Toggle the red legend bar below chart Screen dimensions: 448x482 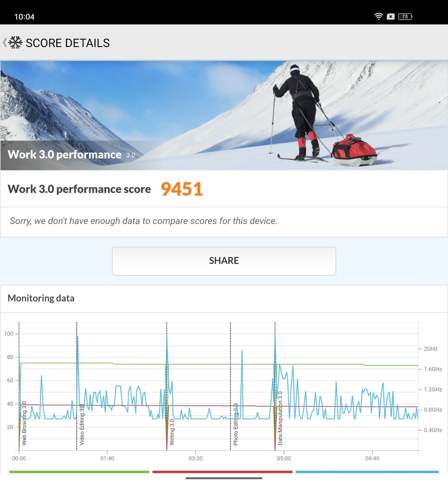222,472
